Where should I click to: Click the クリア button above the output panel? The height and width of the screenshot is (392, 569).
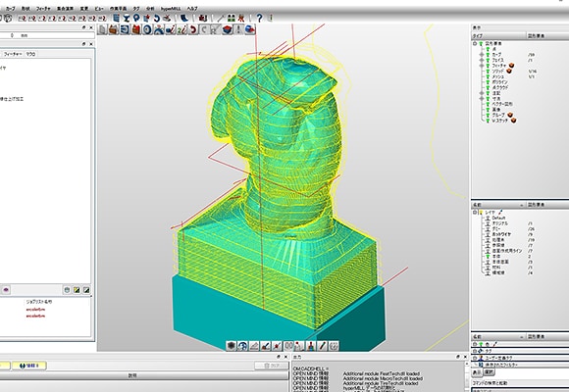(x=272, y=366)
